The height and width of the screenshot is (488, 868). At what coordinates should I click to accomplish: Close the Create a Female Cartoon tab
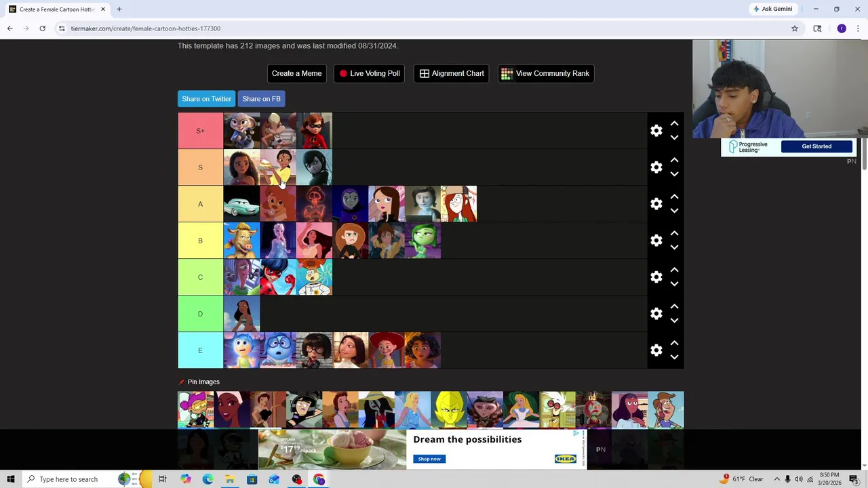tap(102, 9)
